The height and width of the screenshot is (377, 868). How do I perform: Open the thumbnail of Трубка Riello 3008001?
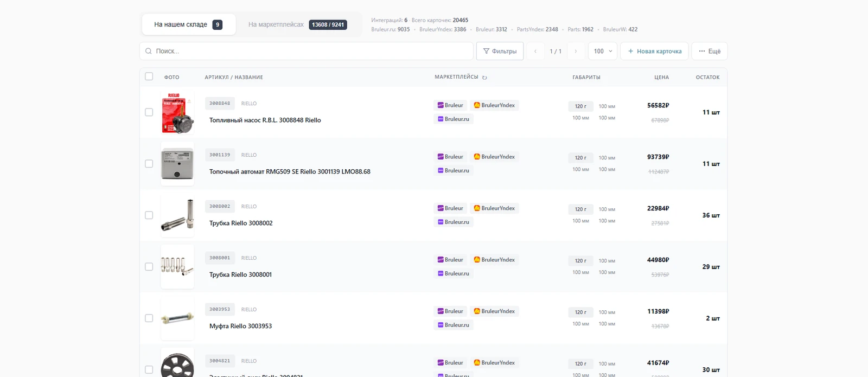click(x=177, y=266)
